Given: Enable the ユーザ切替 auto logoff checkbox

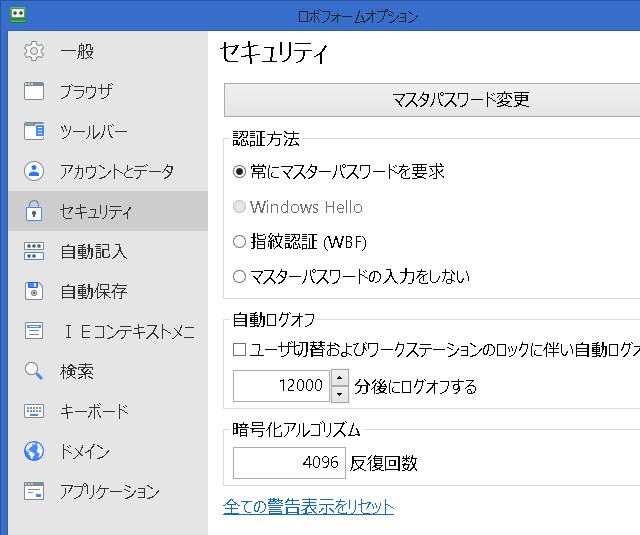Looking at the screenshot, I should click(x=239, y=350).
